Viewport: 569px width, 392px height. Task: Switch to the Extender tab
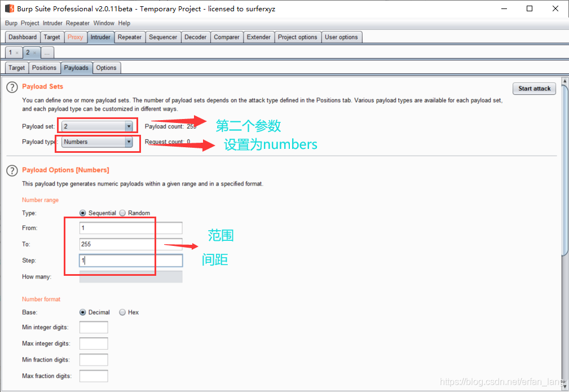pyautogui.click(x=259, y=37)
